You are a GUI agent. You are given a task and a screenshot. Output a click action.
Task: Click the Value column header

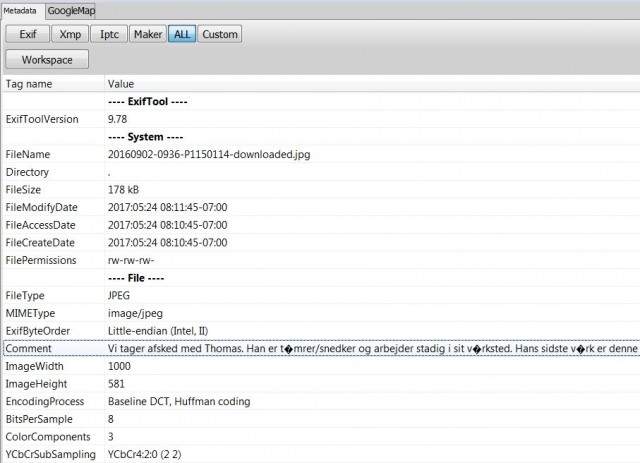(x=372, y=84)
